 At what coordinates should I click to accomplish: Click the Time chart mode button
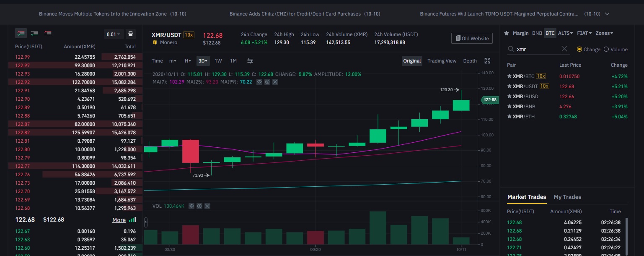pyautogui.click(x=157, y=61)
